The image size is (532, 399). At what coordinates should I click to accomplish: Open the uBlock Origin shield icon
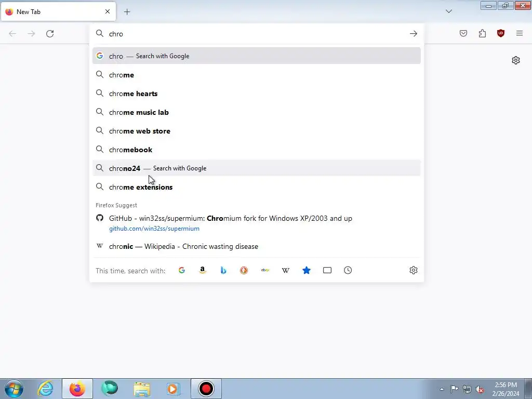point(501,33)
